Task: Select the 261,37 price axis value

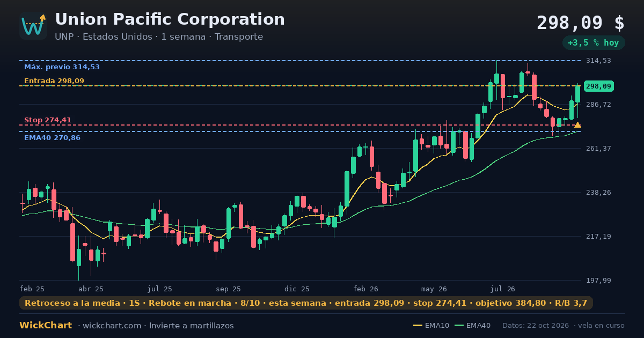Action: click(x=598, y=149)
